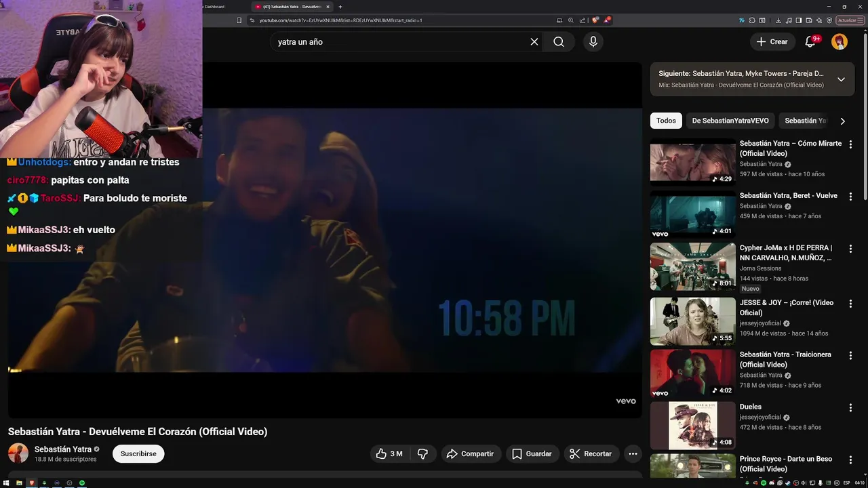Image resolution: width=868 pixels, height=488 pixels.
Task: Open options for Dueles video
Action: [850, 408]
